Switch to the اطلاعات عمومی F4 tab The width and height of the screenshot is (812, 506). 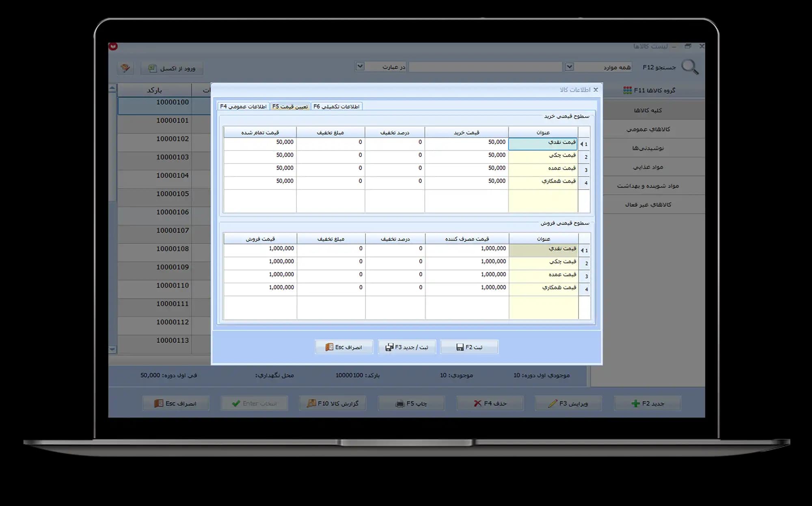coord(243,106)
